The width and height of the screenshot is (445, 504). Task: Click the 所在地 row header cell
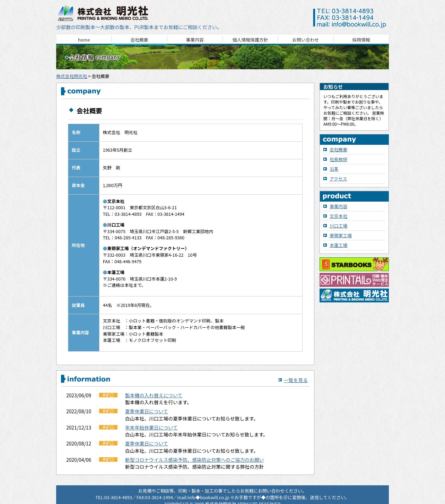84,245
